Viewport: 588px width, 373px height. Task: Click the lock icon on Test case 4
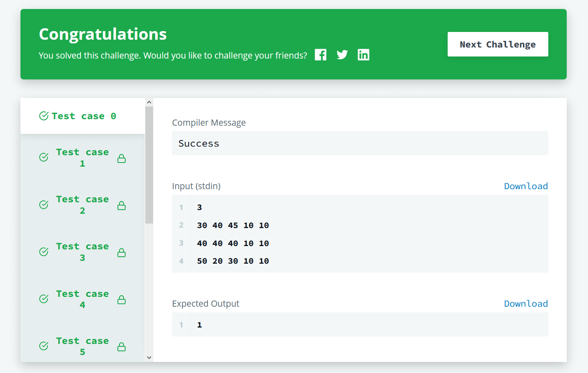[122, 299]
